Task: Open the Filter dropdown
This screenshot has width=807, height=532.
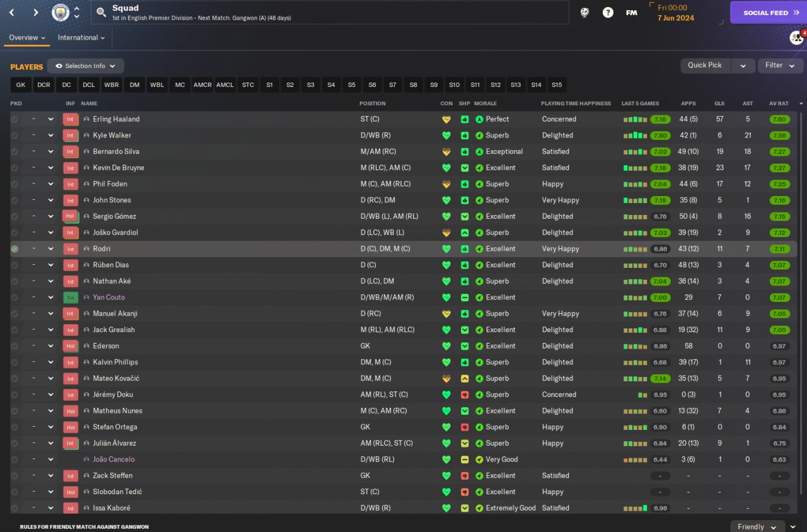Action: (781, 66)
